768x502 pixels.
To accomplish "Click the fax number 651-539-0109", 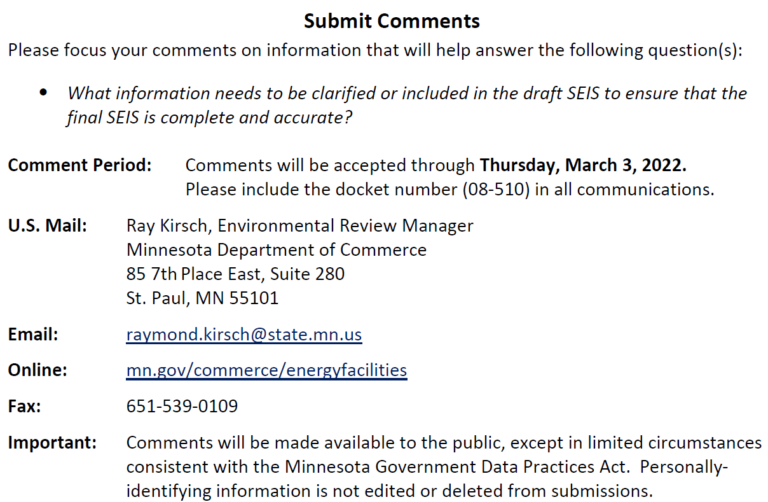I will (182, 407).
